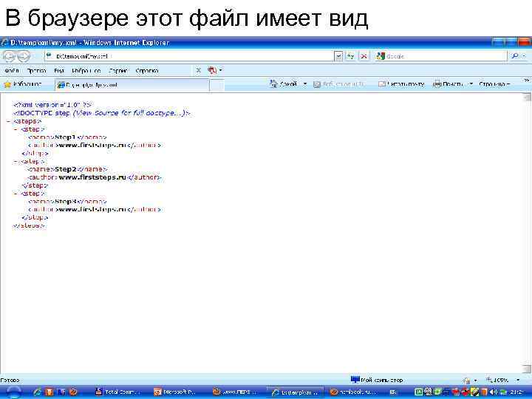
Task: Click the empty new tab button
Action: 216,85
